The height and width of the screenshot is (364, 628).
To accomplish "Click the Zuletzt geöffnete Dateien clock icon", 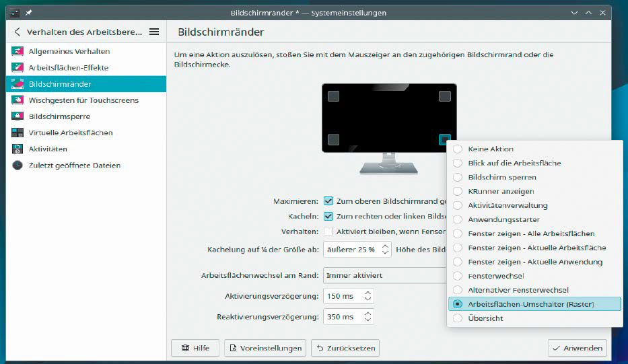I will pyautogui.click(x=18, y=166).
